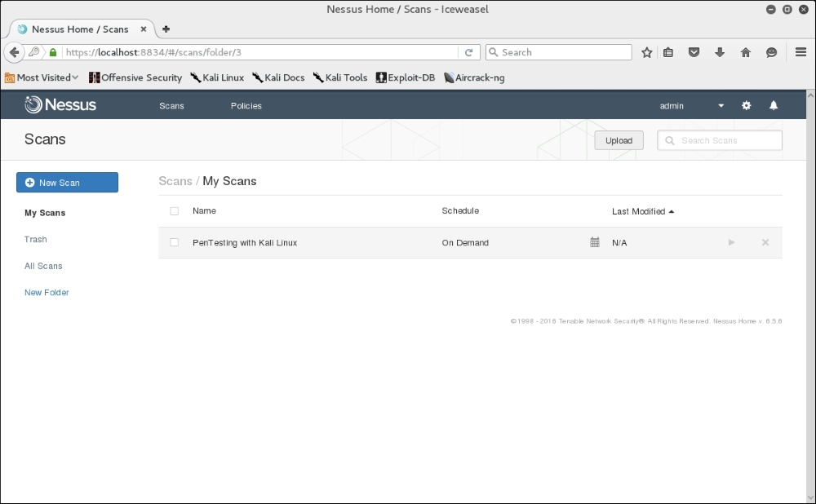Show bookmarks list icon
This screenshot has height=504, width=816.
(x=668, y=52)
